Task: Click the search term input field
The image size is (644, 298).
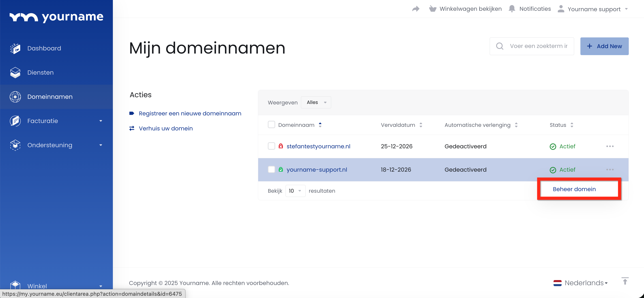Action: pos(539,46)
